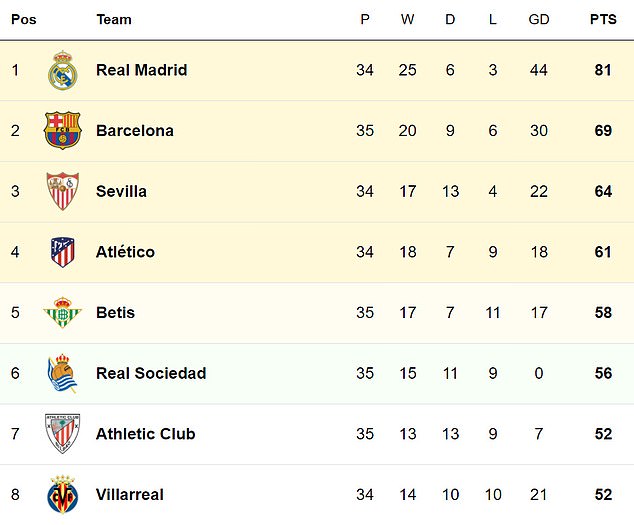Viewport: 634px width, 525px height.
Task: Click the Villarreal yellow crest
Action: [63, 494]
